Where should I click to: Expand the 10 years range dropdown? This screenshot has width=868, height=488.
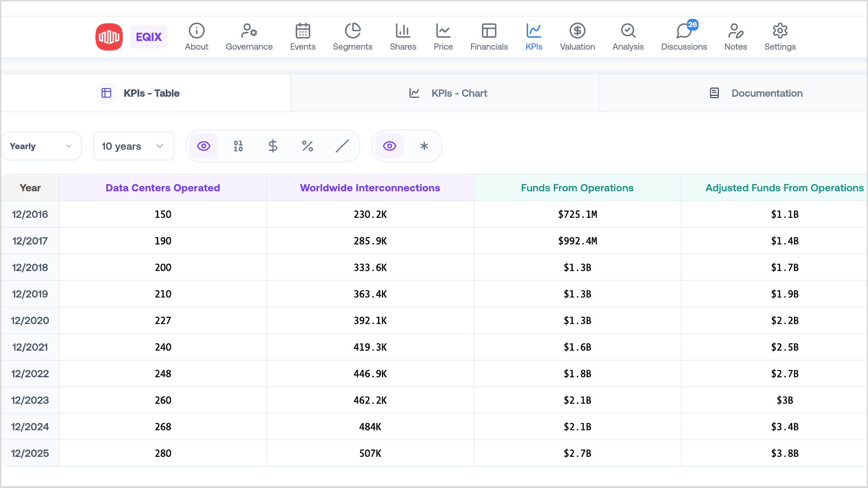pos(133,146)
